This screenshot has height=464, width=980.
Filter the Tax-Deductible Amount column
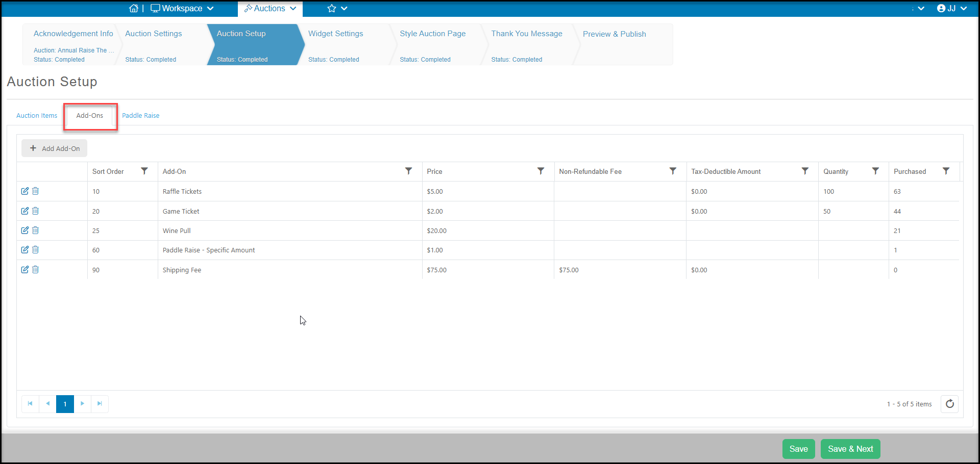[x=805, y=171]
